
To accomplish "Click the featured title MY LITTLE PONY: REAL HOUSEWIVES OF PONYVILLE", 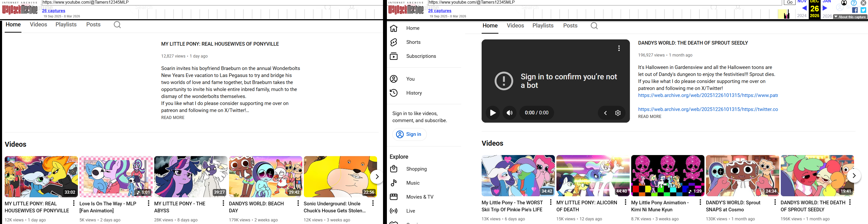I will coord(220,44).
